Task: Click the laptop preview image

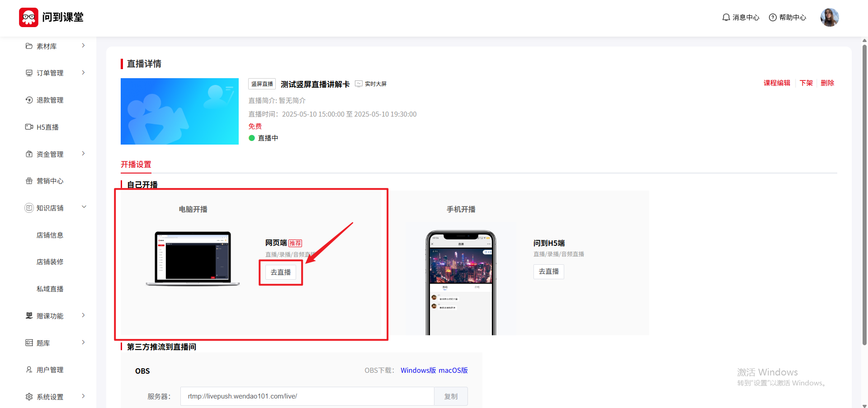Action: click(x=193, y=258)
